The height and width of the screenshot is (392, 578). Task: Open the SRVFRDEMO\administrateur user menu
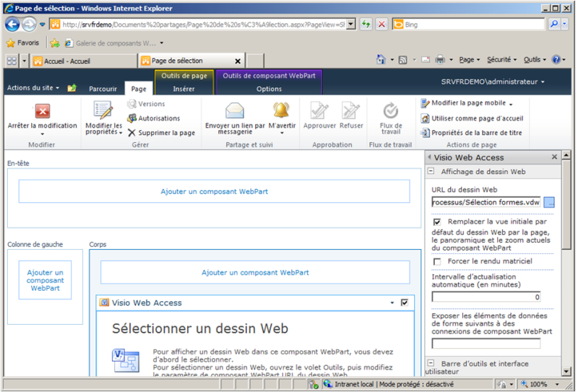(x=493, y=82)
